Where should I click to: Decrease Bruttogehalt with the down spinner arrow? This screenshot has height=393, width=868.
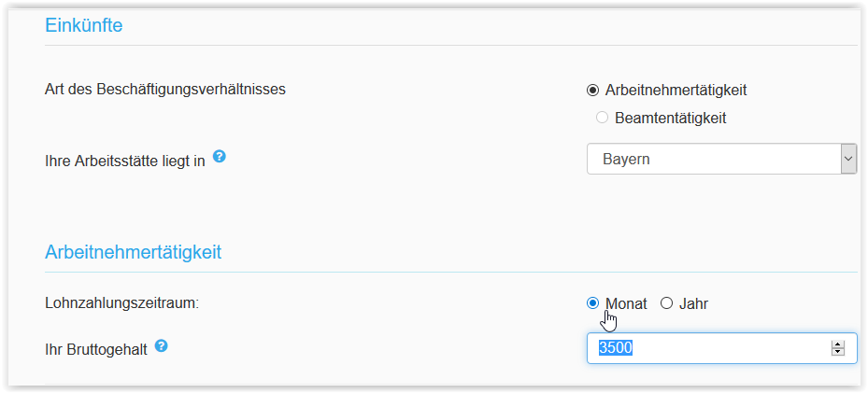click(x=837, y=353)
